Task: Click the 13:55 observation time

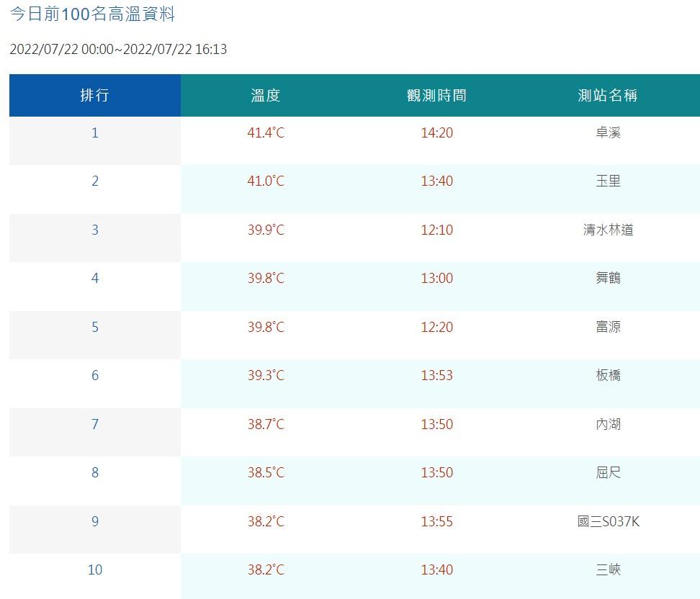Action: pos(436,521)
